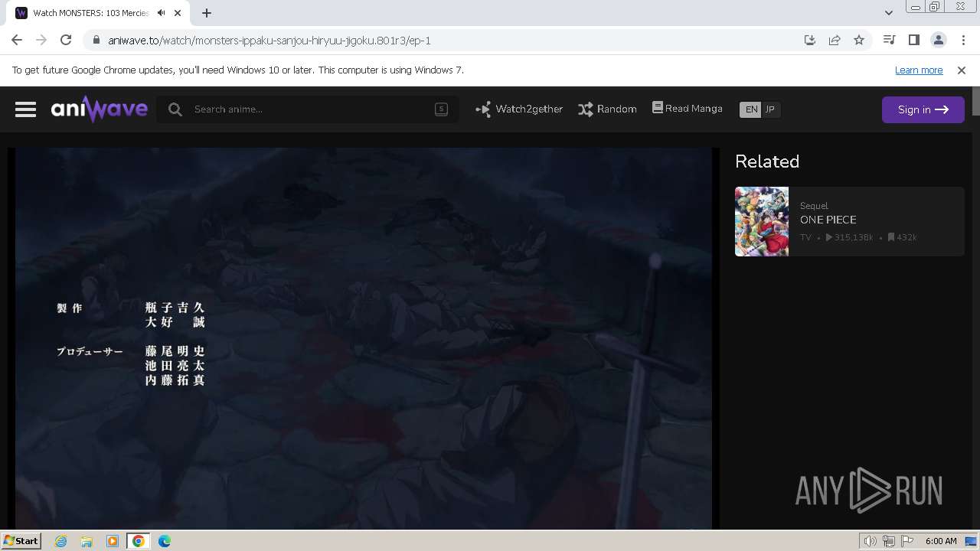Open Read Manga
The image size is (980, 551).
(x=687, y=109)
